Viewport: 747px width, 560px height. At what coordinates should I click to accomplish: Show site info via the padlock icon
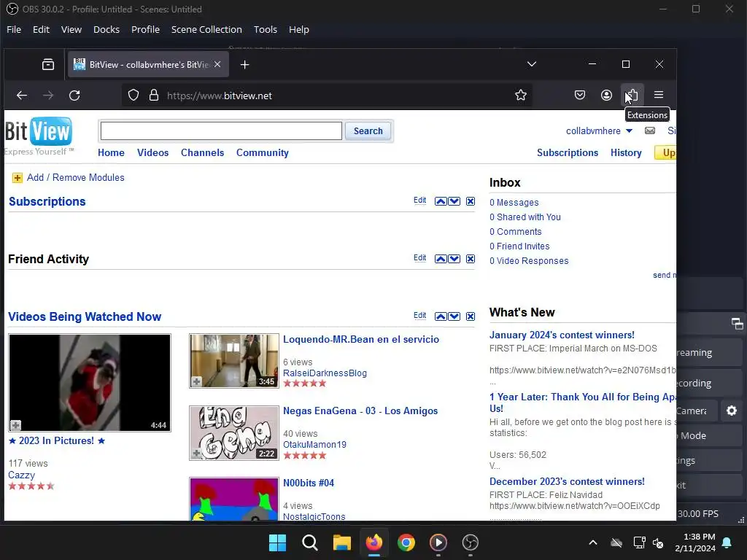(154, 96)
